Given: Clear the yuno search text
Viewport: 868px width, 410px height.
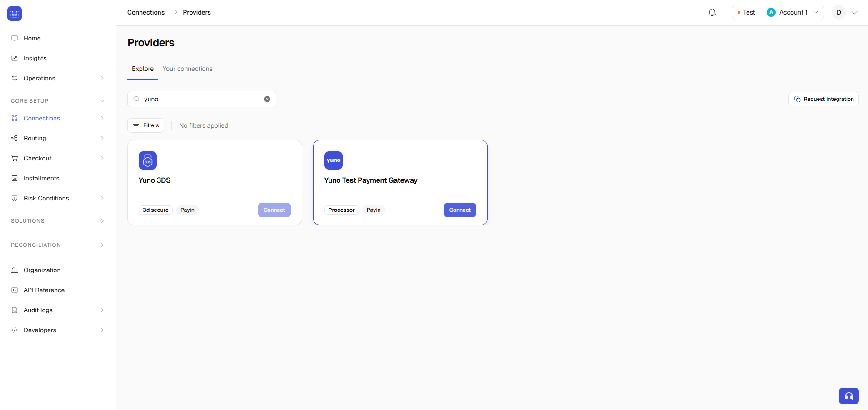Looking at the screenshot, I should click(267, 99).
